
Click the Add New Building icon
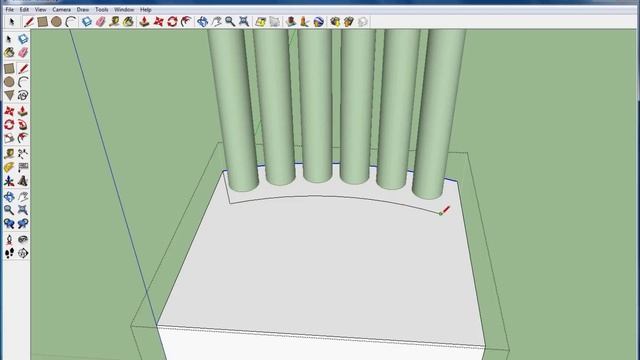point(291,22)
